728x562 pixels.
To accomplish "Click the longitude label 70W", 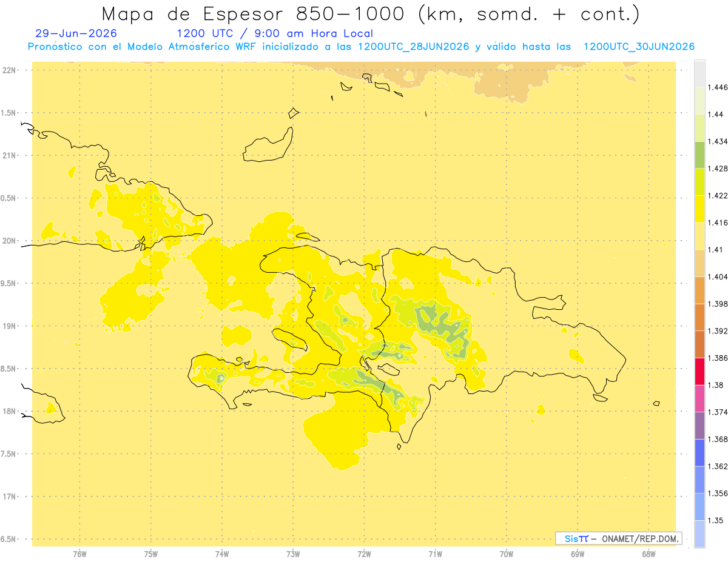I will point(507,554).
